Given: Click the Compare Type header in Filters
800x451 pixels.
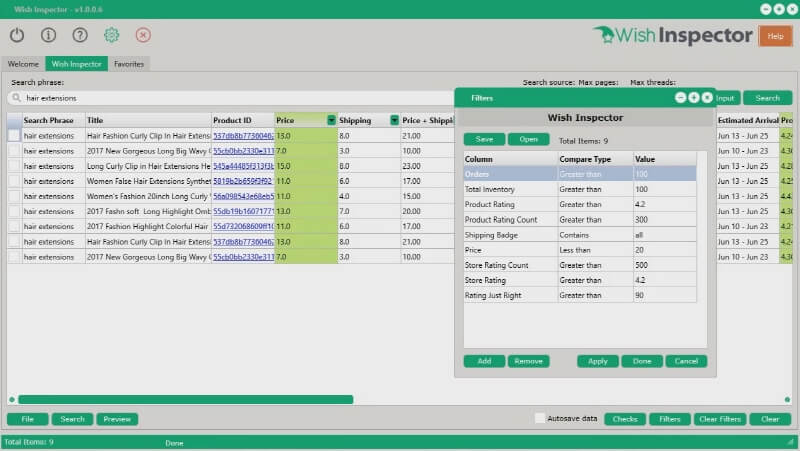Looking at the screenshot, I should 595,159.
